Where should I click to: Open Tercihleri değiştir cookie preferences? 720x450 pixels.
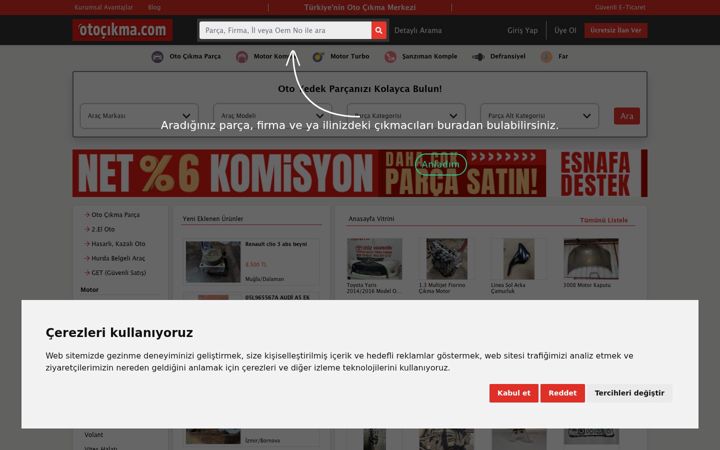tap(630, 393)
